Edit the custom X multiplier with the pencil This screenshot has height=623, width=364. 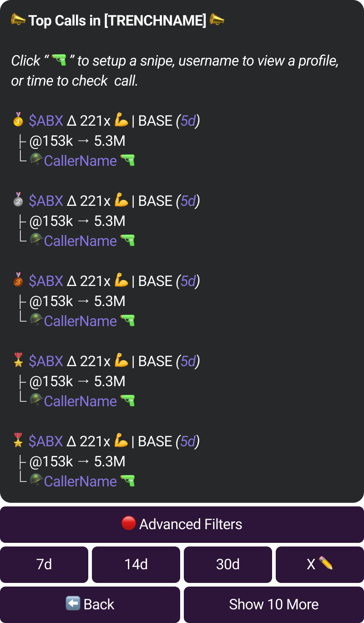[320, 565]
